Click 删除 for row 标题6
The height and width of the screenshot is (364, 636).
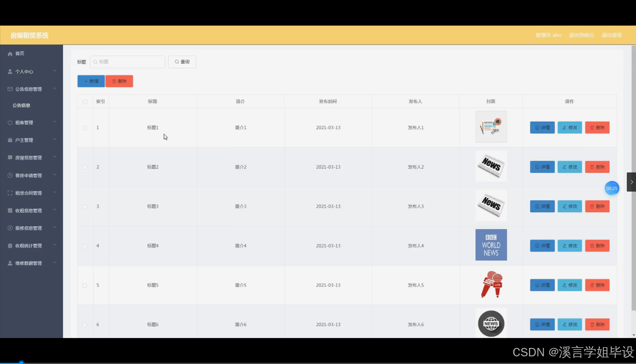point(597,325)
